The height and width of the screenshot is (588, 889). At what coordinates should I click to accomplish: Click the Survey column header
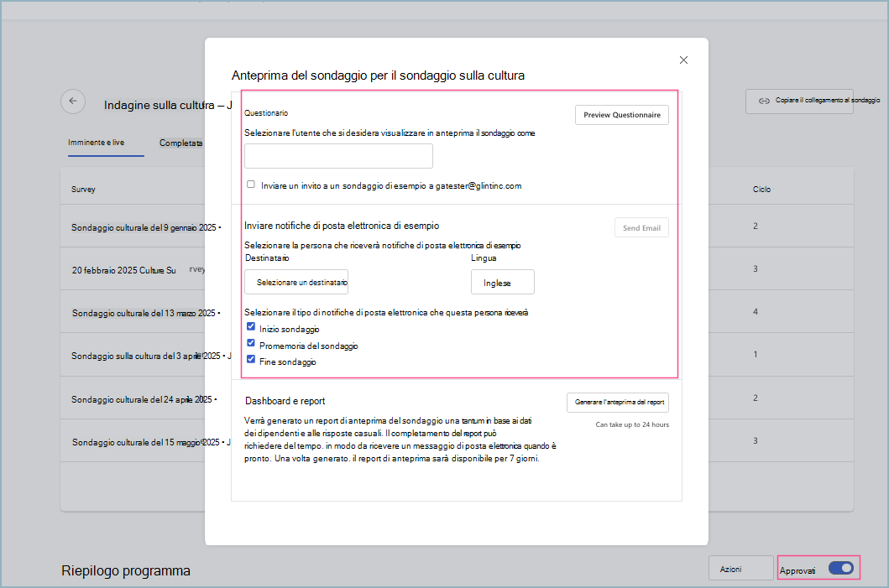click(x=83, y=190)
